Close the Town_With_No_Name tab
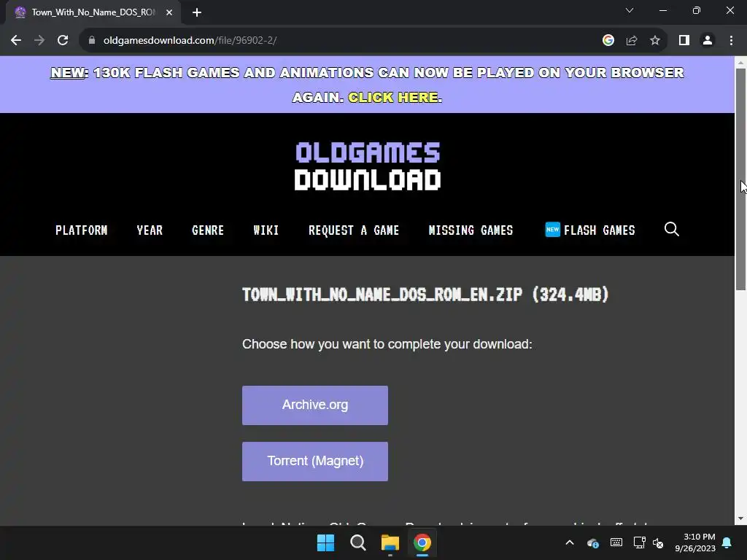Viewport: 747px width, 560px height. coord(169,12)
